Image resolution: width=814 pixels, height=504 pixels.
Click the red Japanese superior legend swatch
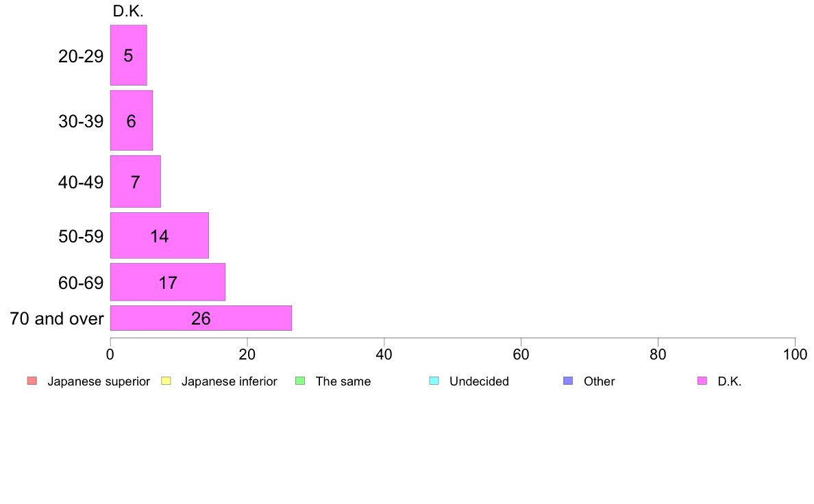pyautogui.click(x=32, y=381)
